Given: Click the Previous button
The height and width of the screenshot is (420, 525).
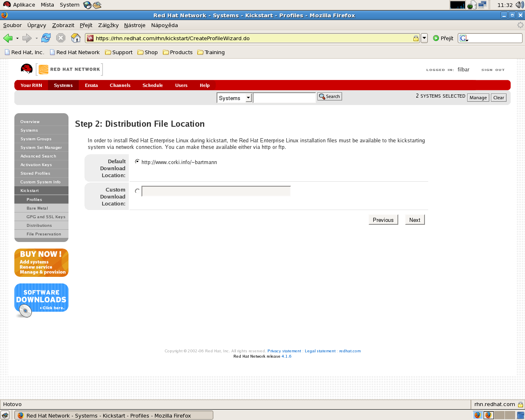Looking at the screenshot, I should [383, 220].
